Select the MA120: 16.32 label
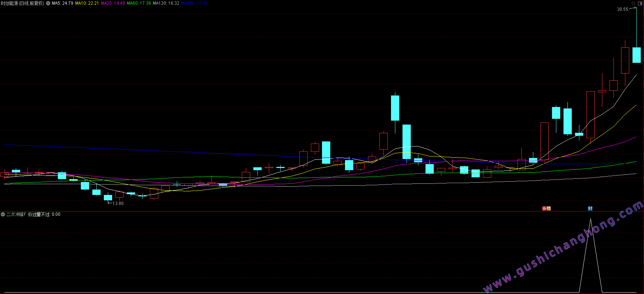This screenshot has width=644, height=294. tap(166, 3)
